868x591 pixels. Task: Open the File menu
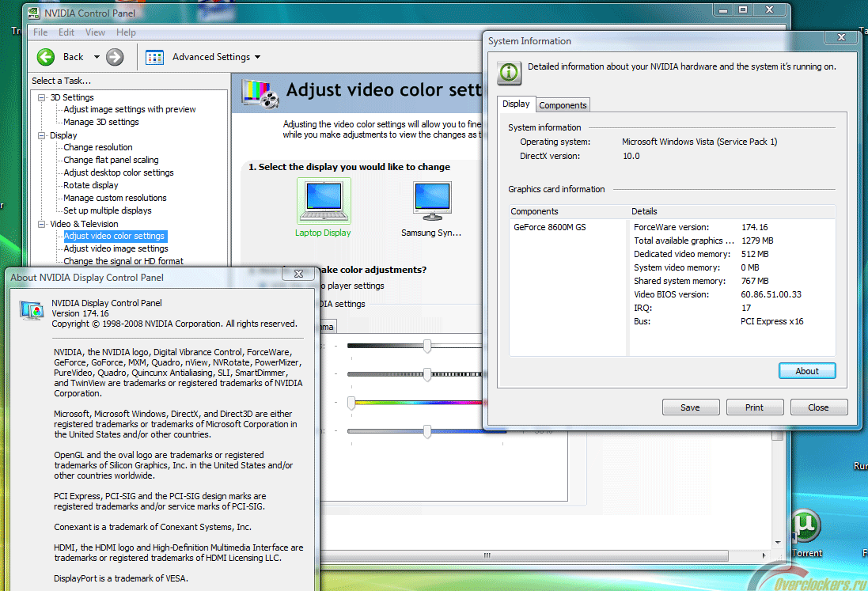pyautogui.click(x=40, y=32)
